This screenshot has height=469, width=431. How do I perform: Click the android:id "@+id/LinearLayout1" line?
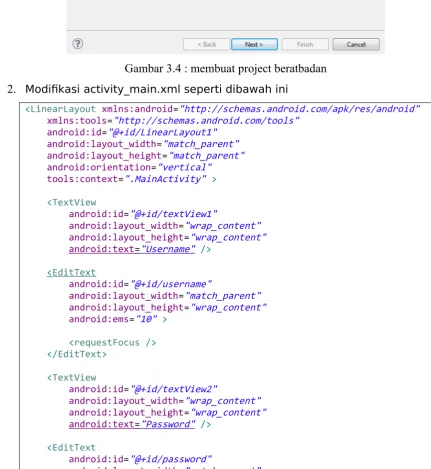(x=132, y=133)
